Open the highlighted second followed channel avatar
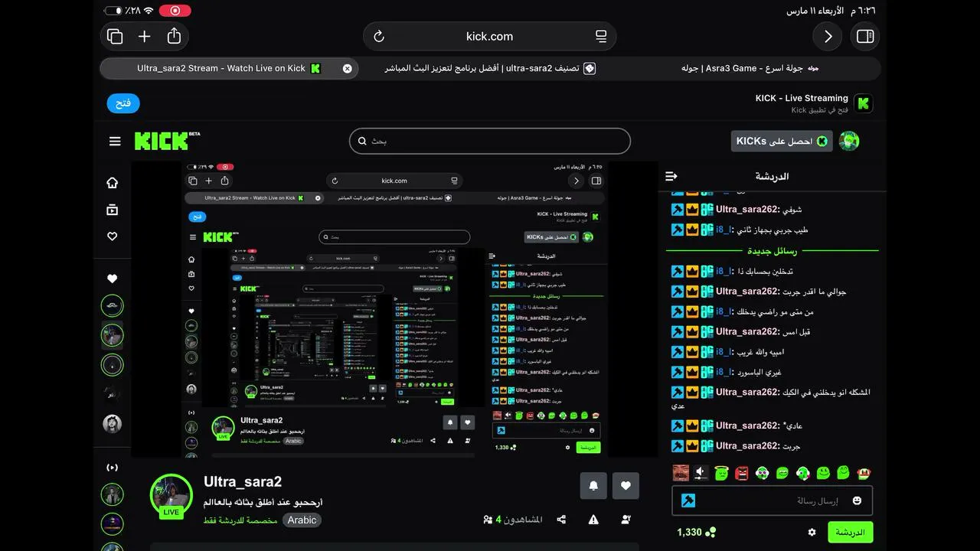Screen dimensions: 980x551 [113, 335]
